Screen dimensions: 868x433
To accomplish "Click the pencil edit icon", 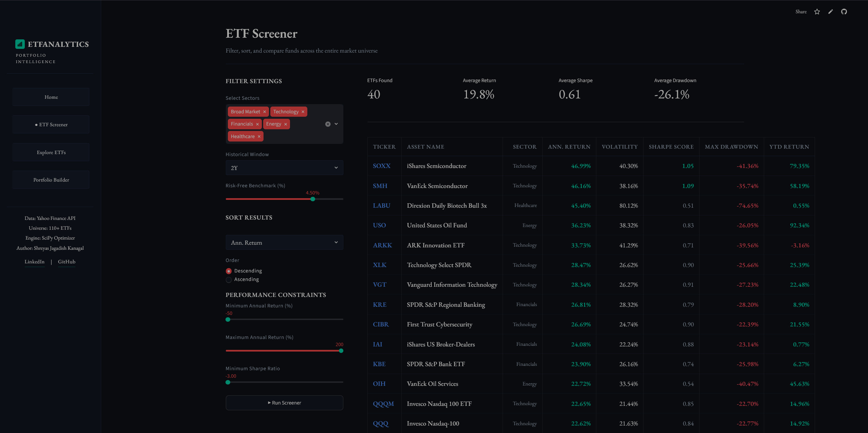I will (831, 12).
